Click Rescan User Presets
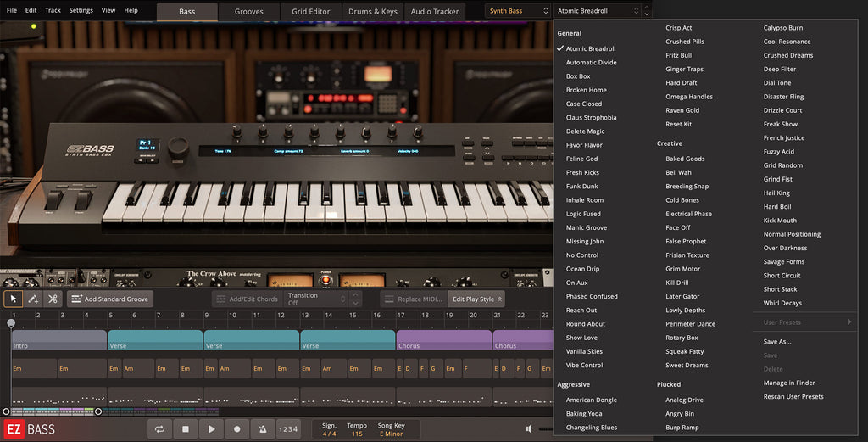Screen dimensions: 868x442 tap(793, 397)
